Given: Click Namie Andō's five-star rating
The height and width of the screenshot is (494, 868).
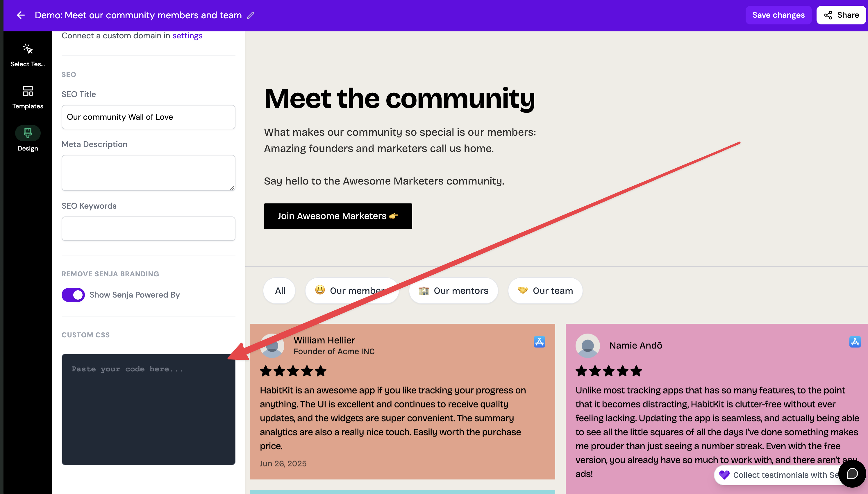Looking at the screenshot, I should [609, 371].
